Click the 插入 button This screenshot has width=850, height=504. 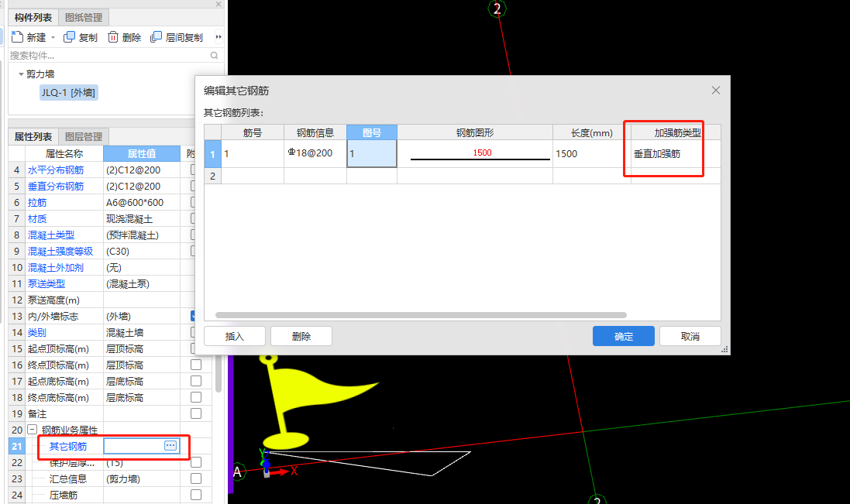coord(235,336)
